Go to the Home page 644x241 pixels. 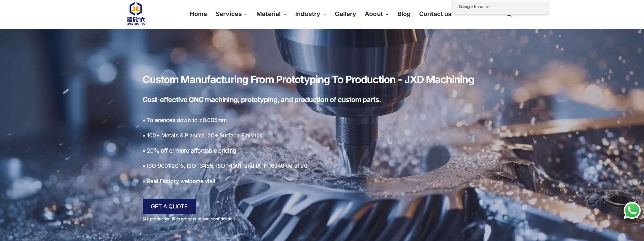point(198,14)
